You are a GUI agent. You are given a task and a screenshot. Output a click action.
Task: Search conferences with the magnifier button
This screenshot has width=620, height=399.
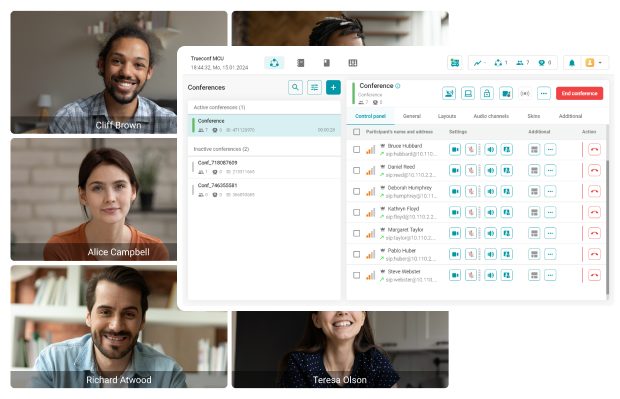point(295,87)
